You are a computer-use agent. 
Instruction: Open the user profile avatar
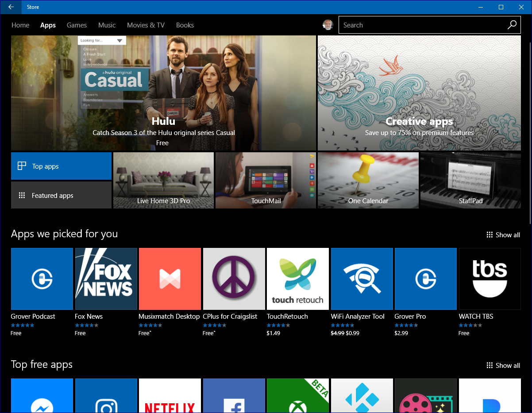pyautogui.click(x=328, y=25)
